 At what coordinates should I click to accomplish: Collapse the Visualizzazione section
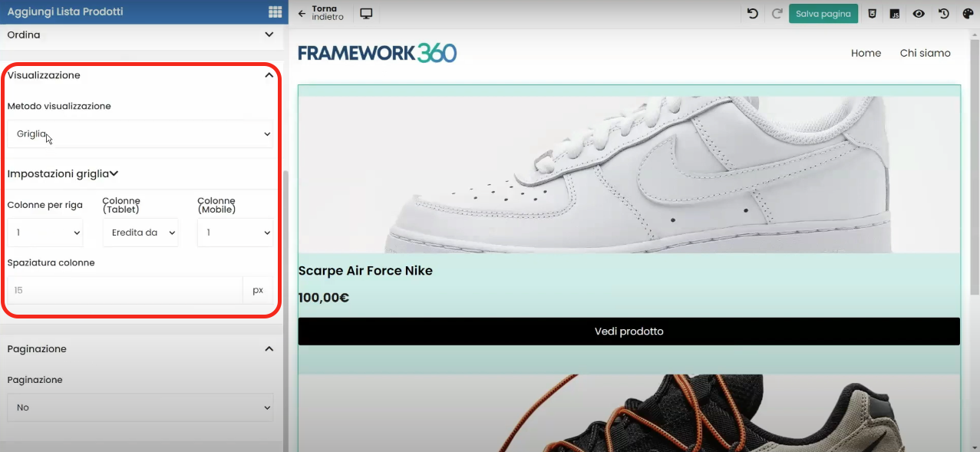tap(269, 74)
